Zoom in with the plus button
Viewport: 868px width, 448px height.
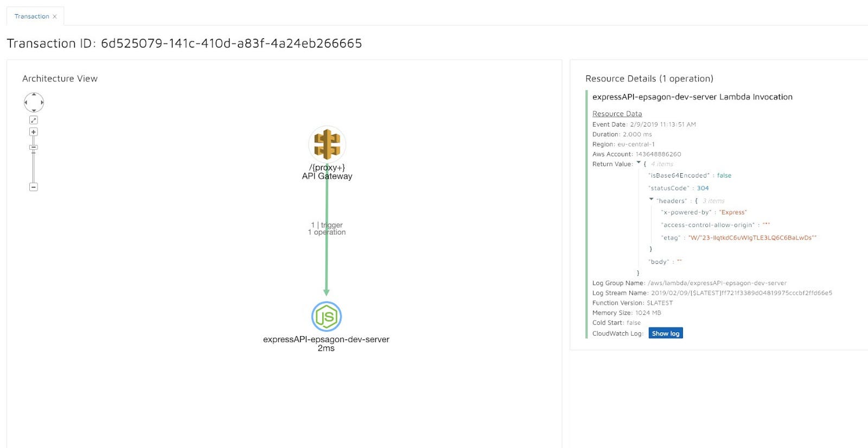[33, 132]
